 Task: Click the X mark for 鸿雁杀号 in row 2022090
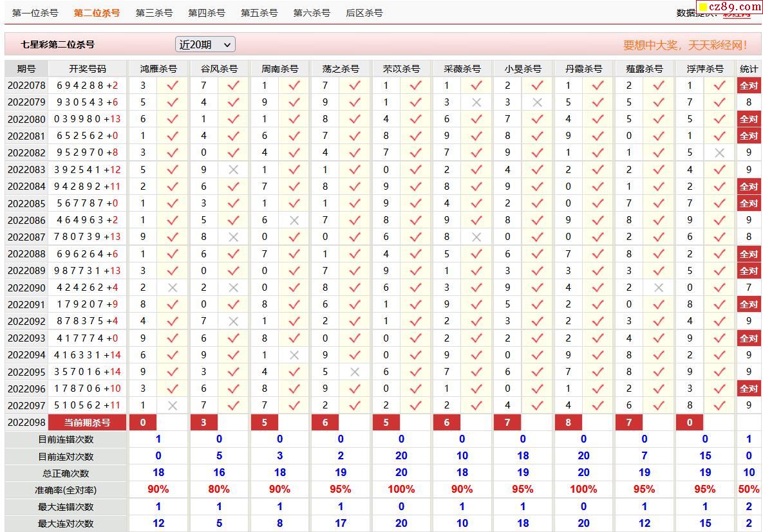coord(173,288)
